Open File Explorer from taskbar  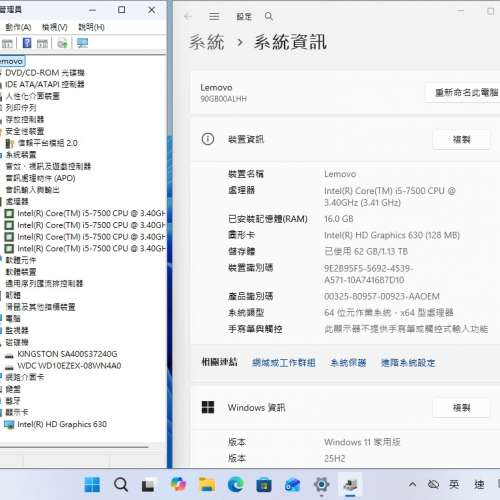tap(207, 485)
